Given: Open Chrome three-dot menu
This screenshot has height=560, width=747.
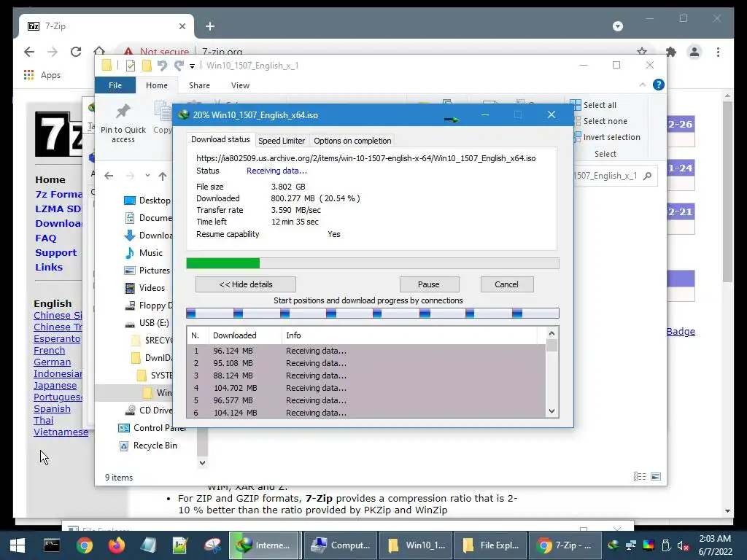Looking at the screenshot, I should (x=718, y=52).
